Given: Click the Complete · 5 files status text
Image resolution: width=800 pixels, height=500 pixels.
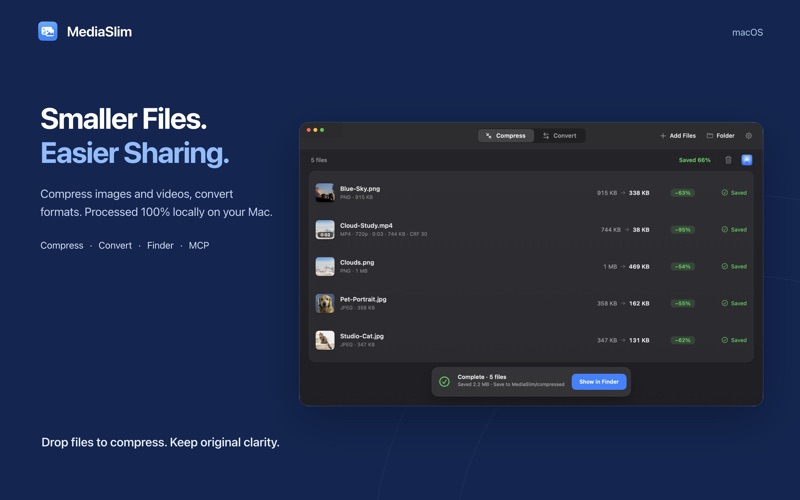Looking at the screenshot, I should click(x=482, y=377).
